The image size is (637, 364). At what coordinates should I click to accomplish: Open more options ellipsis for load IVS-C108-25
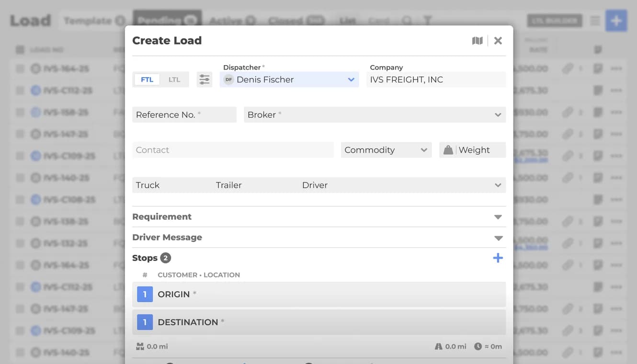click(x=616, y=199)
